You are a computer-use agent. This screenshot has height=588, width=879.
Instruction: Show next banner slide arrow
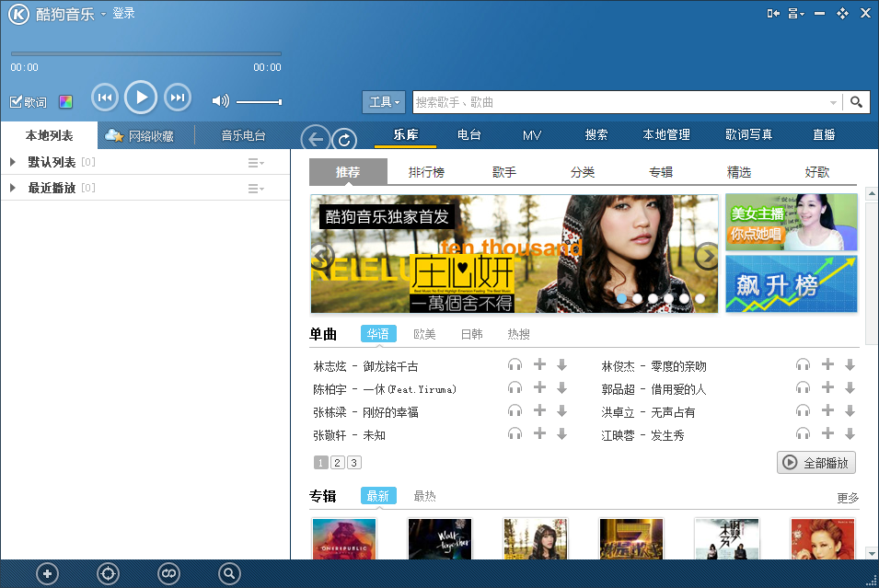coord(706,256)
